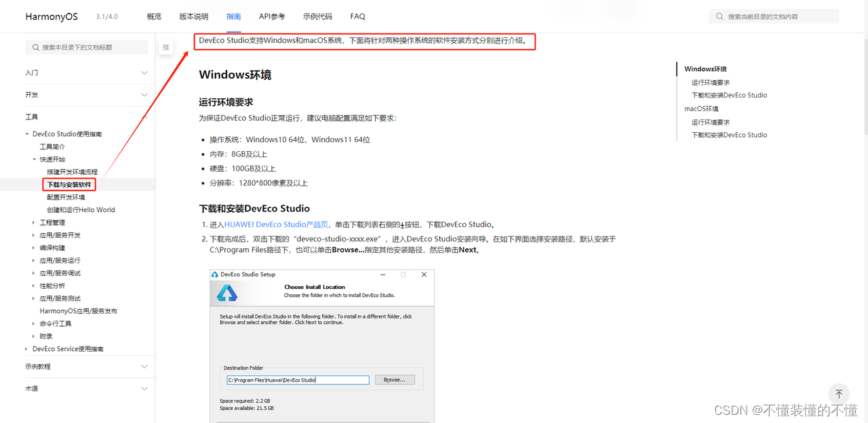Viewport: 868px width, 423px height.
Task: Expand the 应用/服务测试 tree node
Action: tap(35, 298)
